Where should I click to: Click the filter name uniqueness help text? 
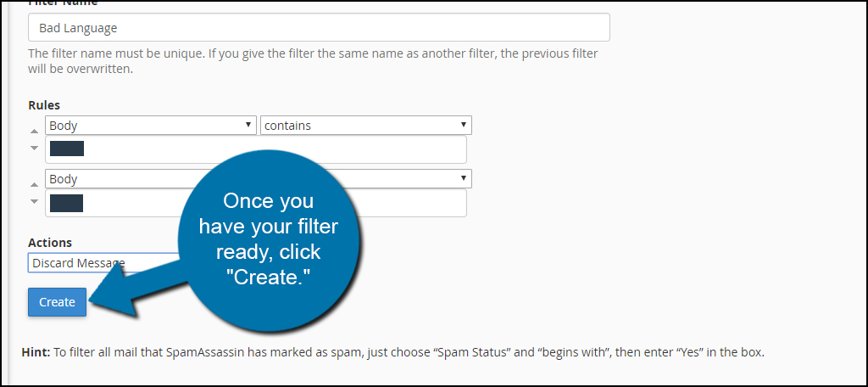(x=313, y=62)
